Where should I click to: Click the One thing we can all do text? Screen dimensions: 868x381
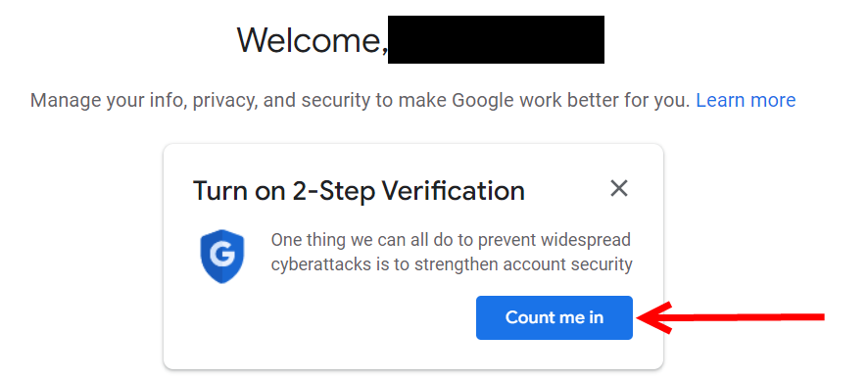coord(452,252)
